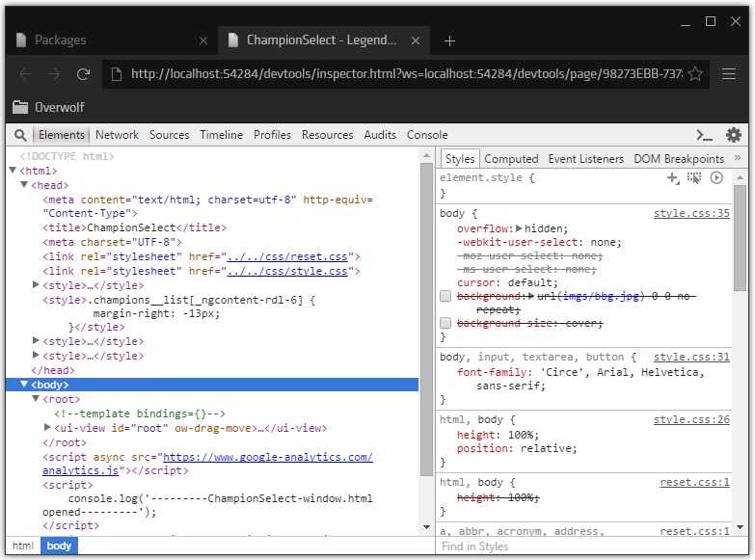Switch to the Network panel
This screenshot has height=560, width=755.
(117, 135)
